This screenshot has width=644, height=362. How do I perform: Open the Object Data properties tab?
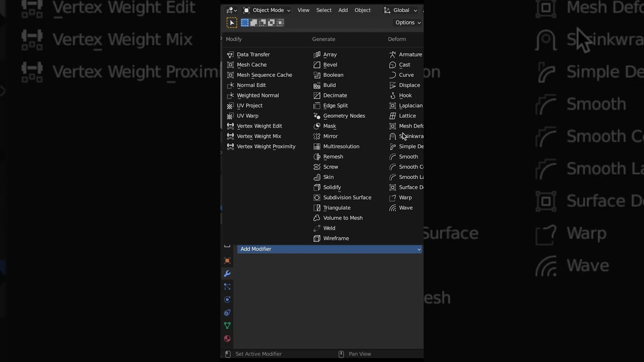[x=227, y=326]
